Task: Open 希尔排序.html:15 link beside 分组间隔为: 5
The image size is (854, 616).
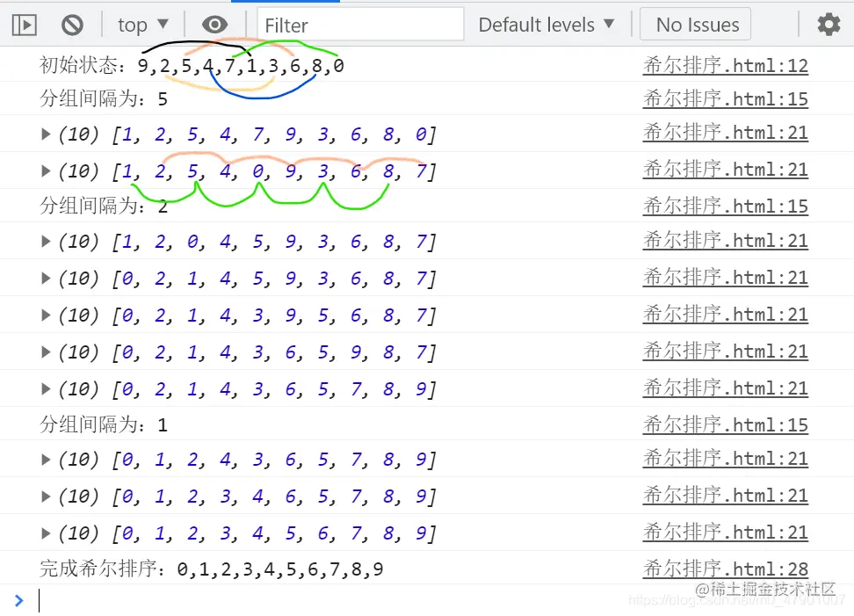Action: tap(726, 98)
